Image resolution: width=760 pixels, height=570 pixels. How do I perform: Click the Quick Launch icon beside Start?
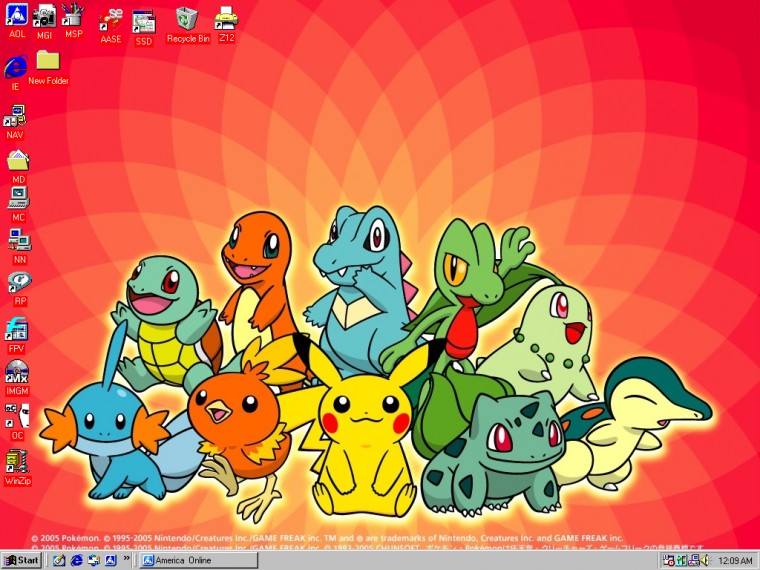point(59,560)
